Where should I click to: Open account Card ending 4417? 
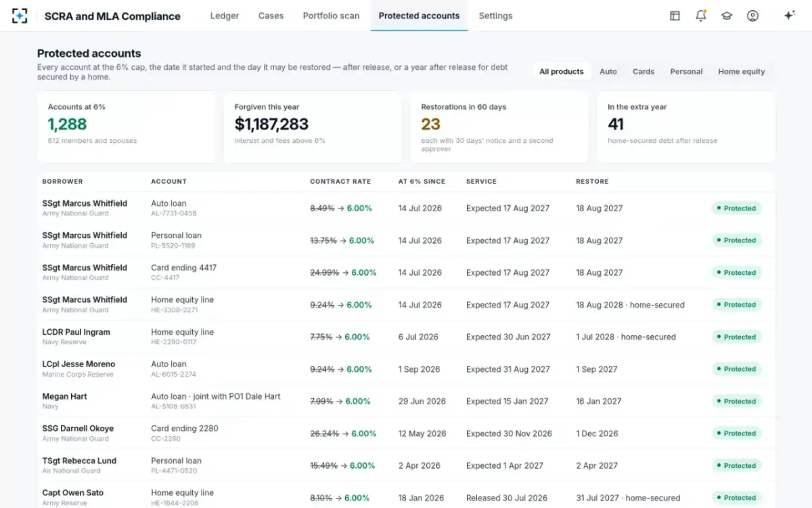pos(184,268)
